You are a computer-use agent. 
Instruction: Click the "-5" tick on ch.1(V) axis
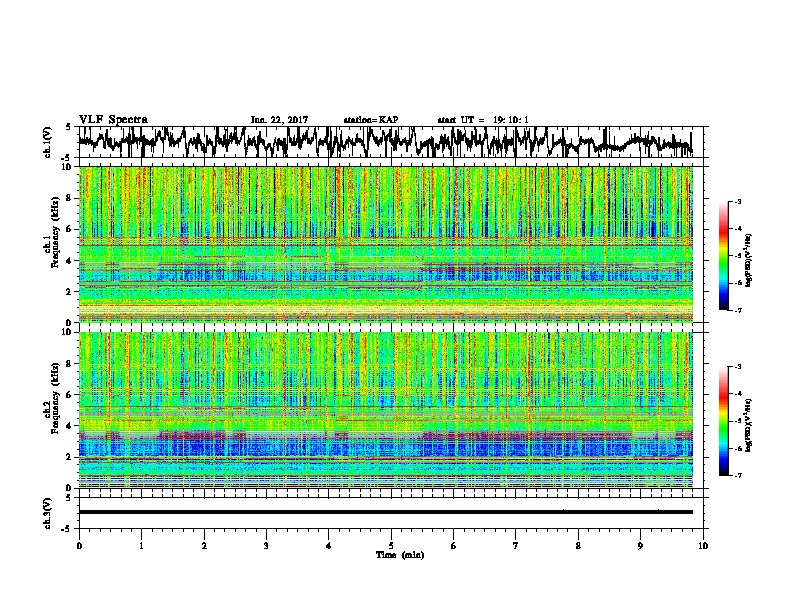[x=67, y=157]
